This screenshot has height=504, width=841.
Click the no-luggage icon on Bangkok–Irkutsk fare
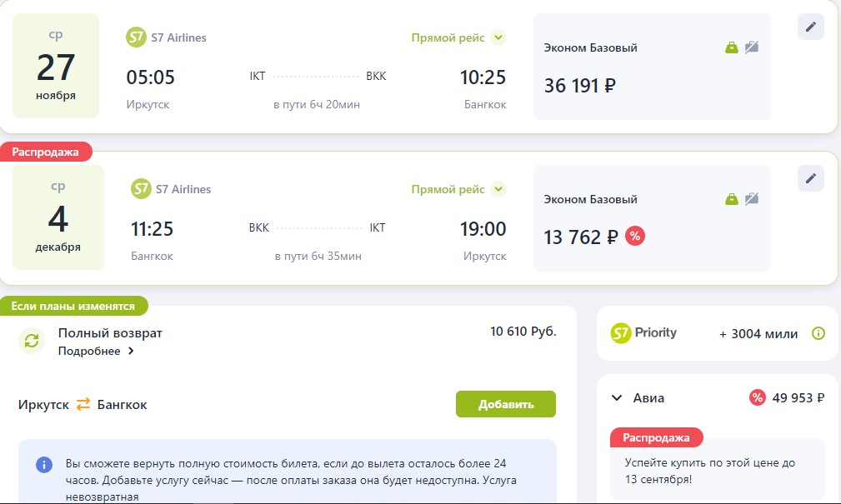752,199
